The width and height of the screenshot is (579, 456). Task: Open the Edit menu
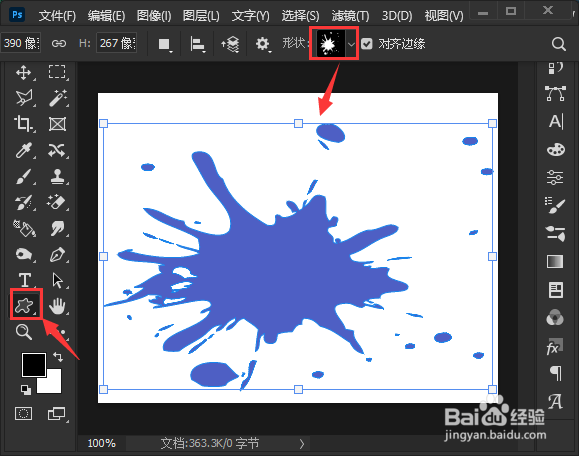click(106, 16)
